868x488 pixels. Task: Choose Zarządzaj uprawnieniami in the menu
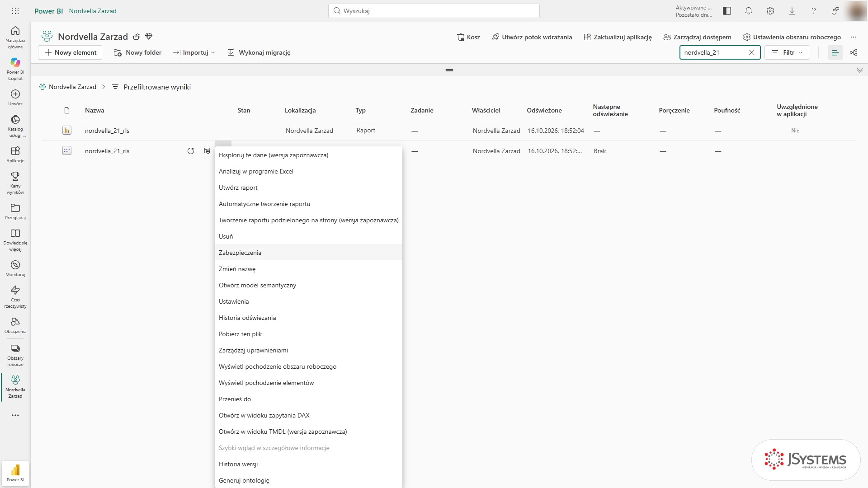(x=309, y=350)
